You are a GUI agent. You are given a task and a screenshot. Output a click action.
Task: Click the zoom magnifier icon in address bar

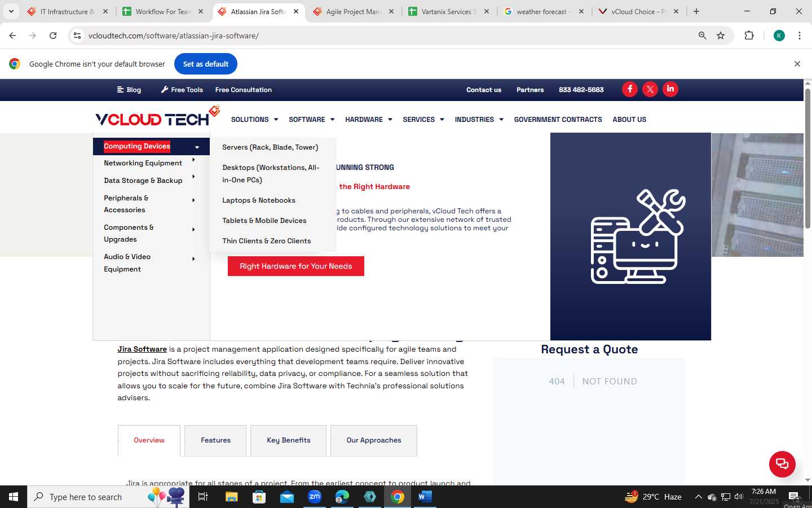tap(702, 36)
